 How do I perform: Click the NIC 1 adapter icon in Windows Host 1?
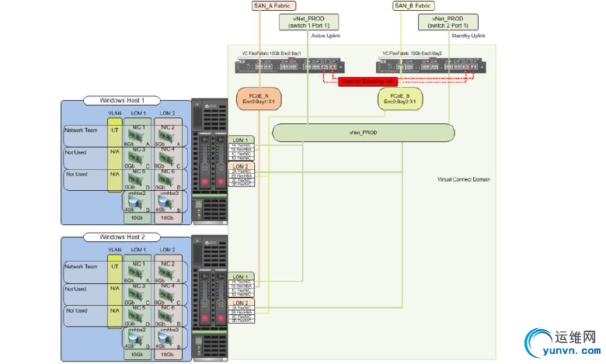(x=137, y=137)
